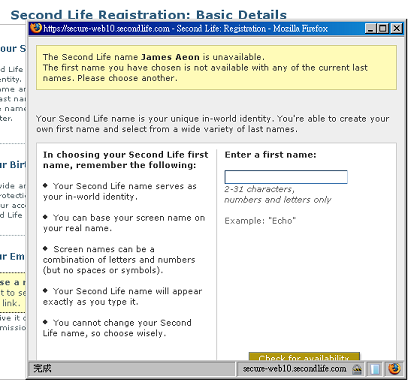Click 'numbers and letters only' hint
The height and width of the screenshot is (385, 411).
278,200
